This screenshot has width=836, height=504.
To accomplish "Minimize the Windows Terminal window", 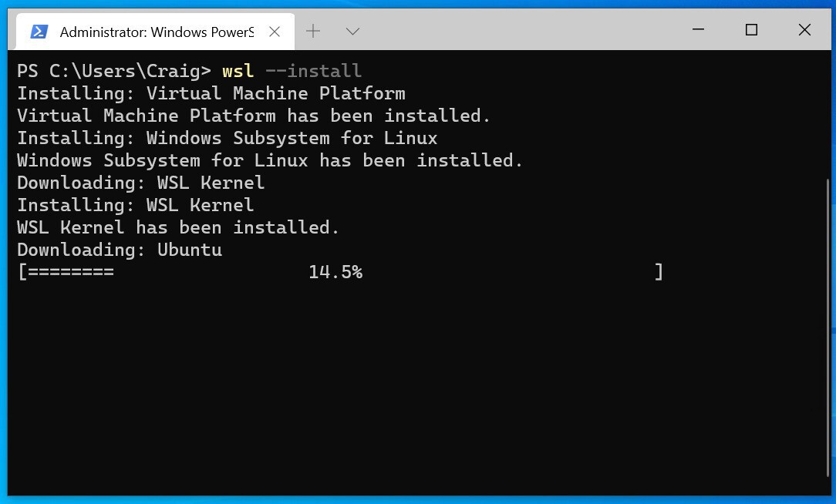I will coord(699,30).
